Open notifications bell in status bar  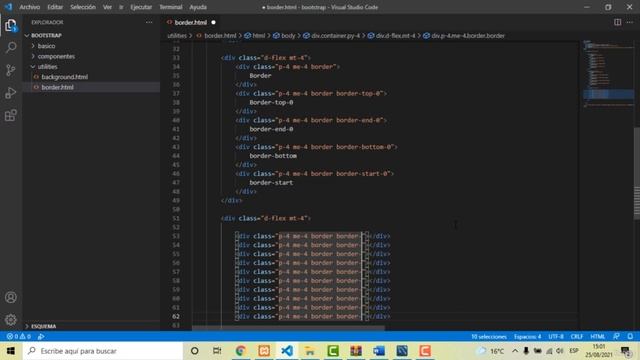coord(630,336)
